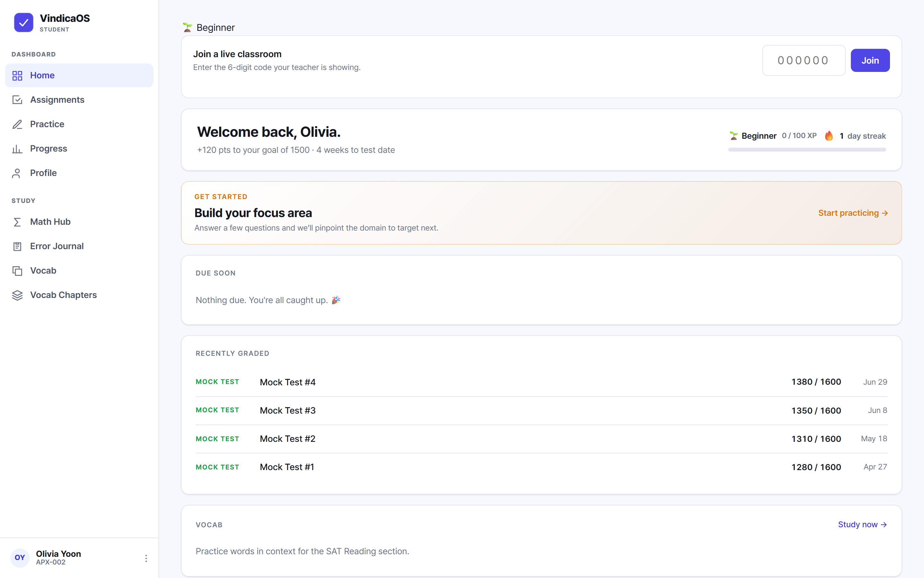Focus the 6-digit classroom code field

point(803,60)
